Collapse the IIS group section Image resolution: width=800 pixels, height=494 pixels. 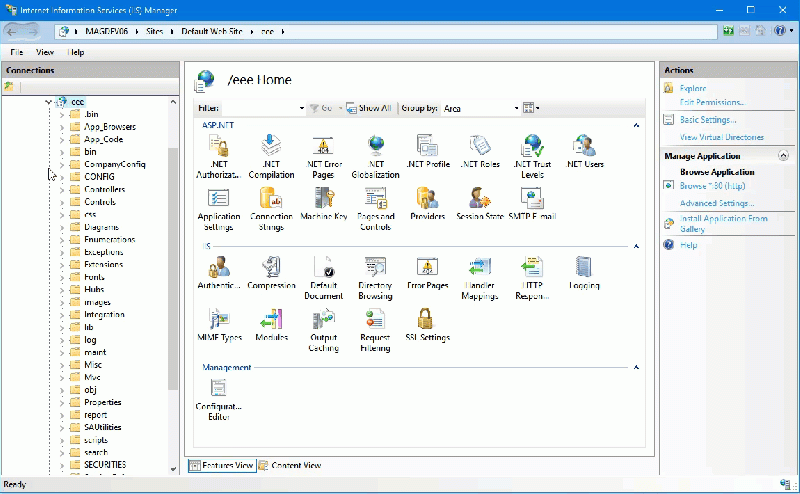[x=636, y=246]
